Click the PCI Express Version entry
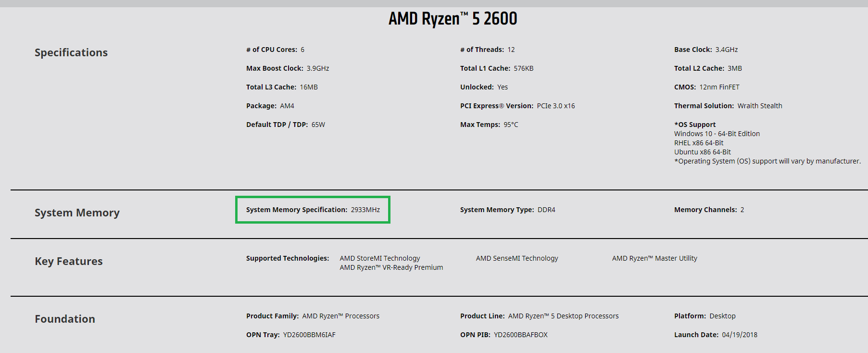This screenshot has width=868, height=353. click(517, 106)
